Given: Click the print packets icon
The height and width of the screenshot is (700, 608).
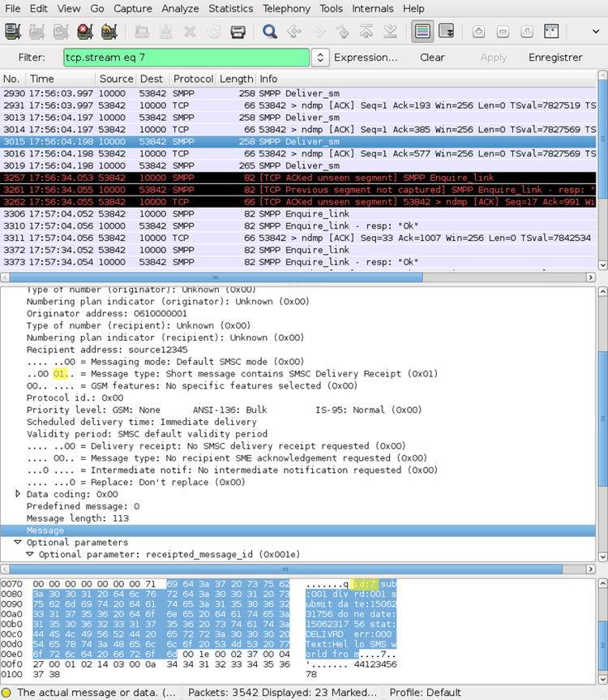Looking at the screenshot, I should [x=238, y=32].
